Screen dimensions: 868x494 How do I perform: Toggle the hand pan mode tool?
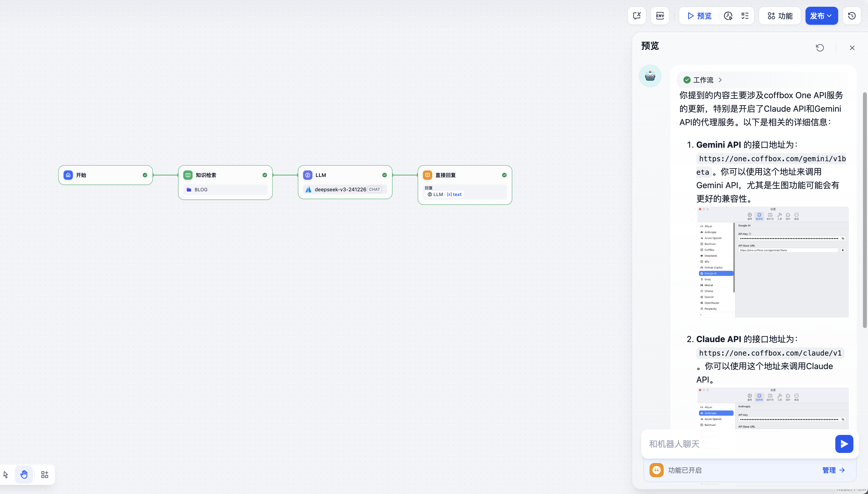click(24, 474)
